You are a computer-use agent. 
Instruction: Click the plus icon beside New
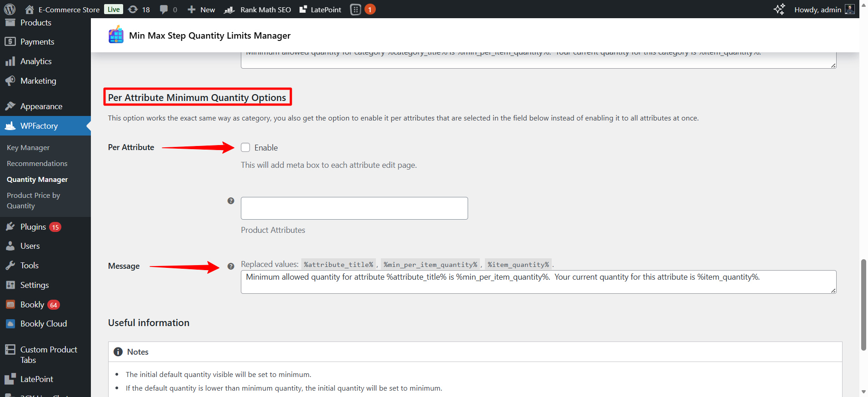[x=191, y=10]
